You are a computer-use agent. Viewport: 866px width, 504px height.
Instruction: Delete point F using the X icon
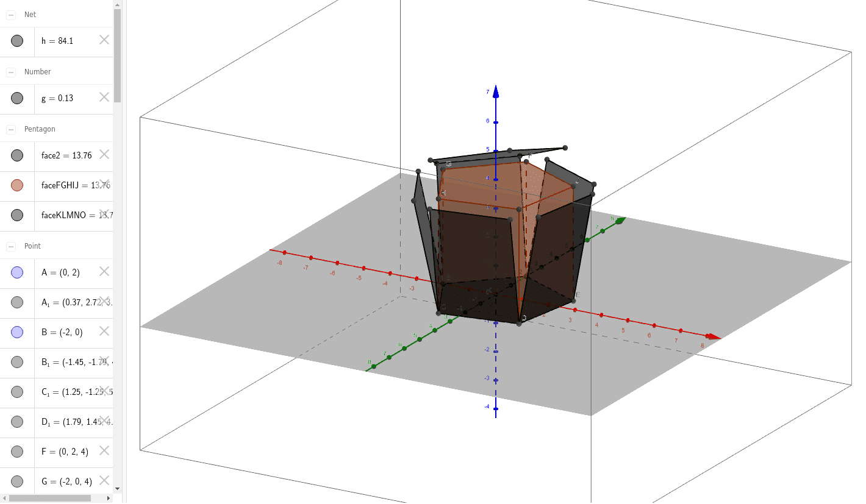coord(104,451)
